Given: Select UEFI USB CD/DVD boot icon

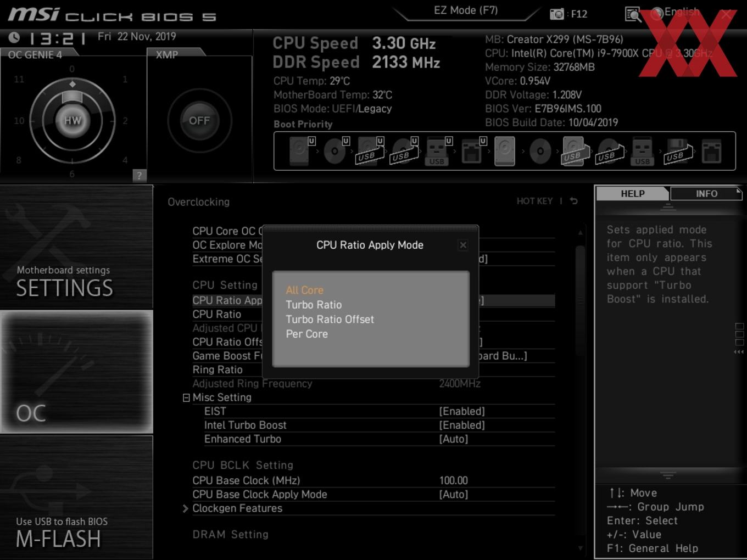Looking at the screenshot, I should click(404, 151).
